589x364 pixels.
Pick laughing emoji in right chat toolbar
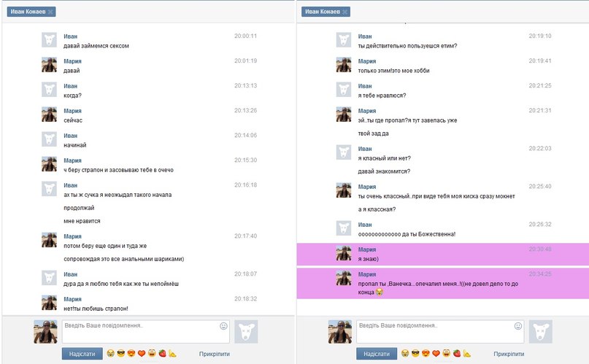tap(446, 353)
